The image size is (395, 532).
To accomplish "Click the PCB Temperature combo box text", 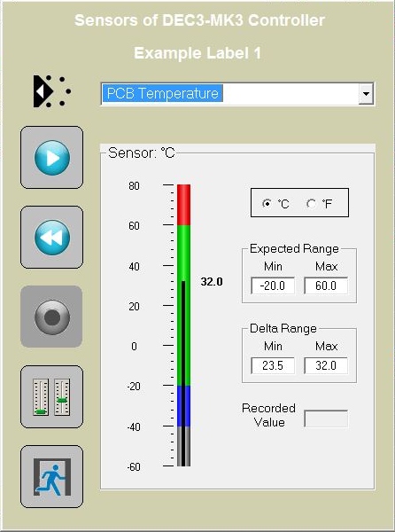I will click(163, 93).
